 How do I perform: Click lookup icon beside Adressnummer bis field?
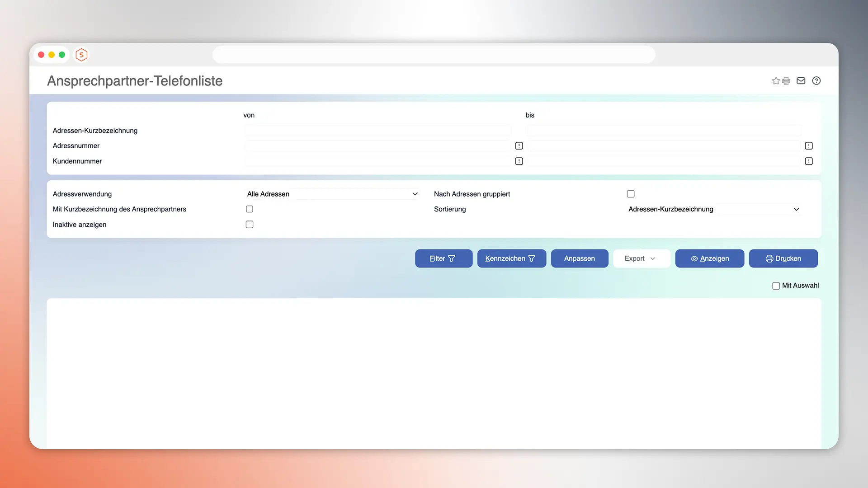[809, 145]
